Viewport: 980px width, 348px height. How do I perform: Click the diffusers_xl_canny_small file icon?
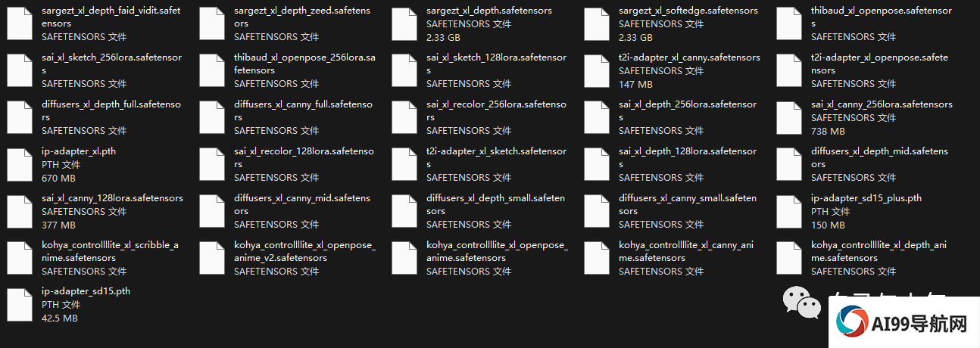tap(597, 211)
